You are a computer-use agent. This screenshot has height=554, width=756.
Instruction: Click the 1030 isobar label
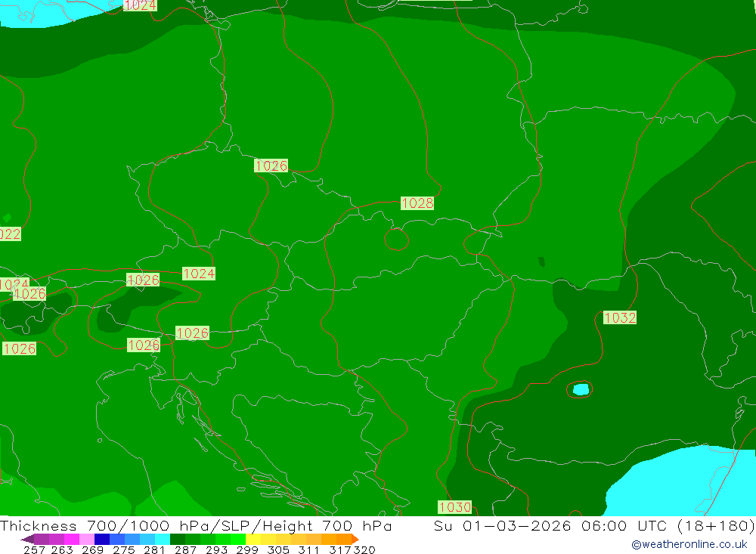pyautogui.click(x=454, y=506)
